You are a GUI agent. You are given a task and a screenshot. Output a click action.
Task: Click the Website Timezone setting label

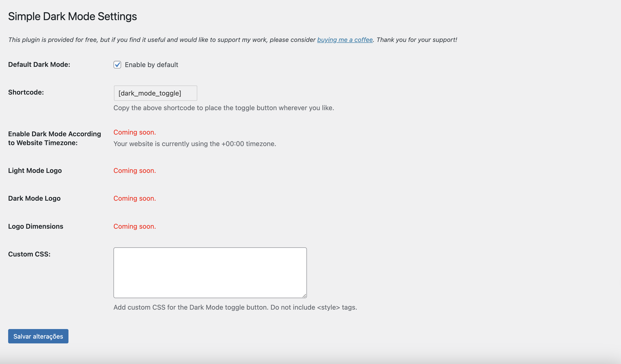click(x=54, y=138)
